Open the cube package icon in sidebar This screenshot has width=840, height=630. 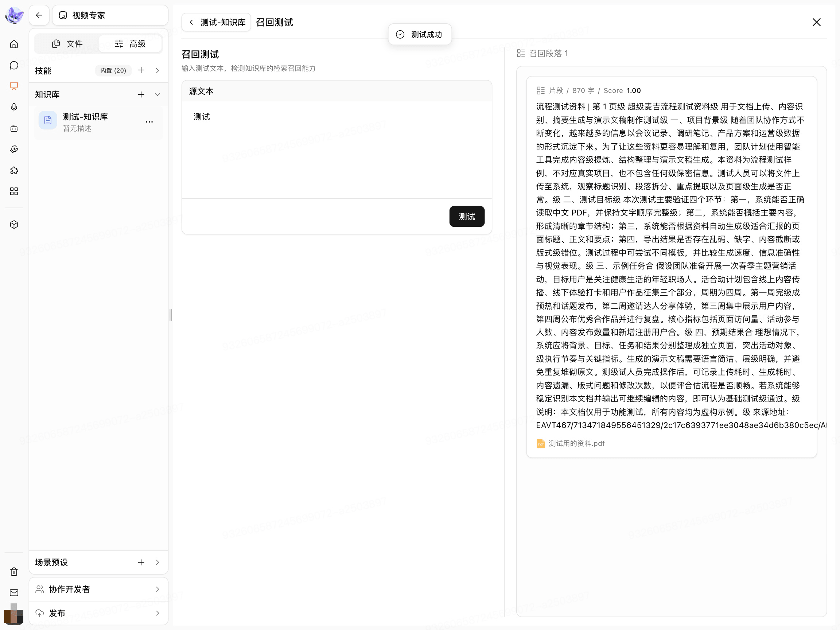[x=14, y=225]
